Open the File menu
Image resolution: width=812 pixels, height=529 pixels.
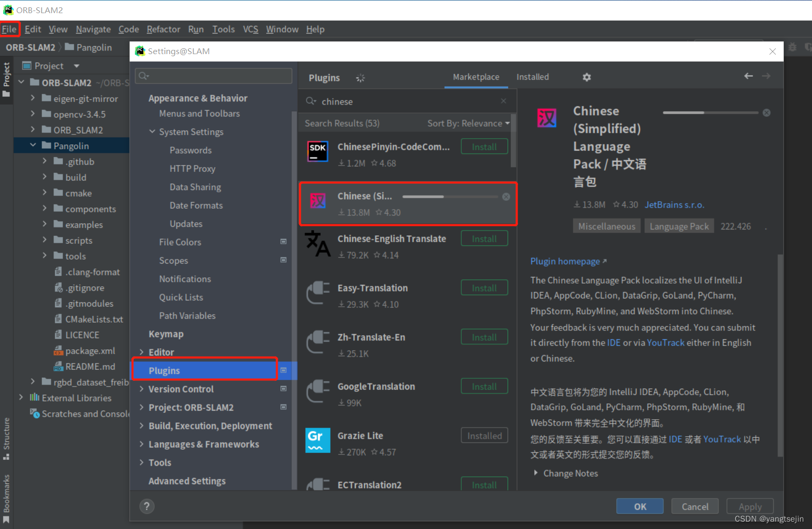pos(9,29)
